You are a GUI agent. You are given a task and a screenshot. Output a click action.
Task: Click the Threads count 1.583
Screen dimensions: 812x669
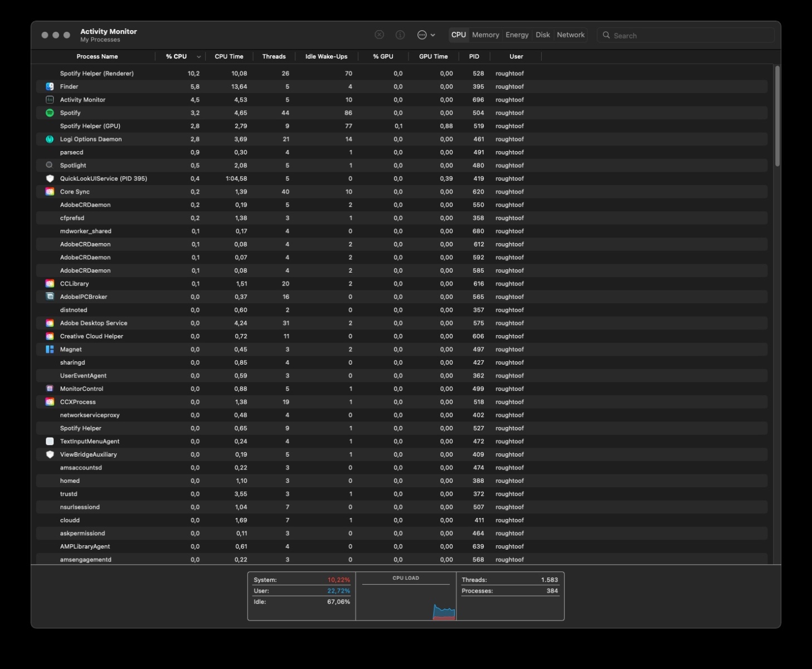point(549,580)
